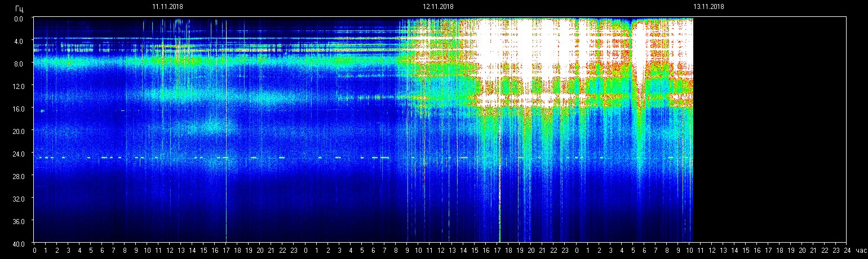Click the 11.11.2018 date label
Screen dimensions: 868x259
click(x=167, y=7)
